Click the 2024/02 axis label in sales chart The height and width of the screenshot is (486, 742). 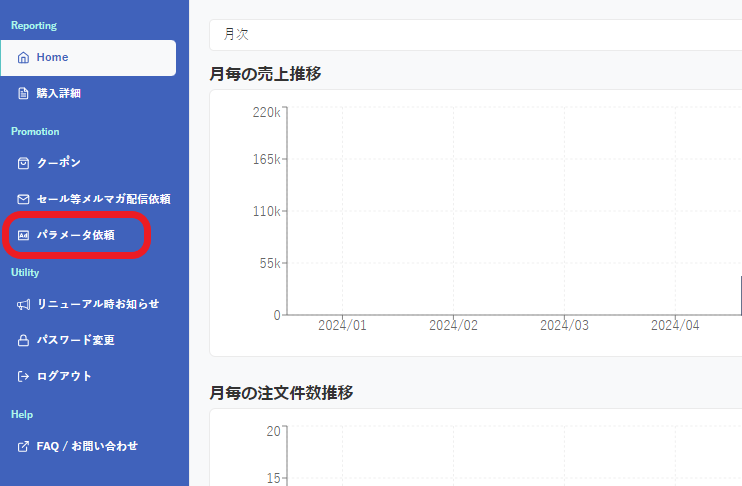coord(453,326)
